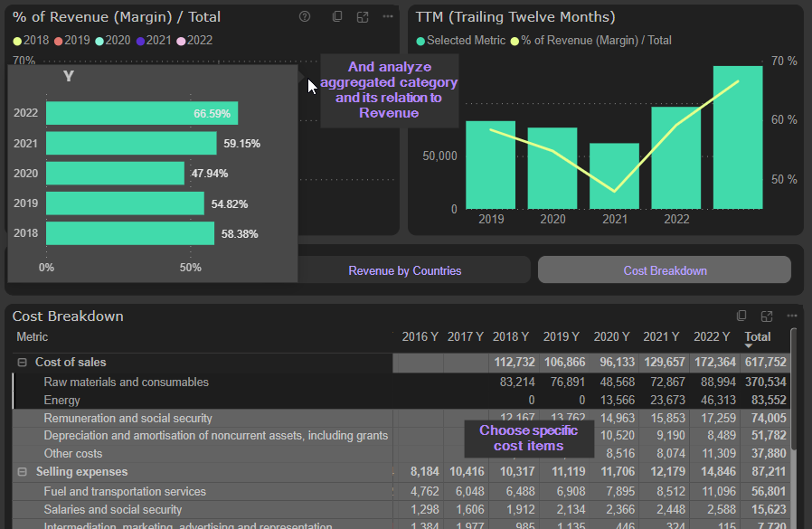The width and height of the screenshot is (812, 529).
Task: Enter focus mode for Cost Breakdown table
Action: coord(767,316)
